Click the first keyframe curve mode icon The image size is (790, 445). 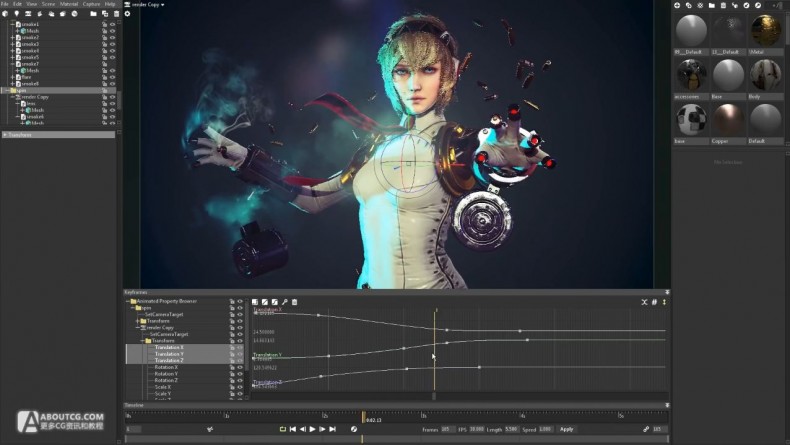pos(255,302)
